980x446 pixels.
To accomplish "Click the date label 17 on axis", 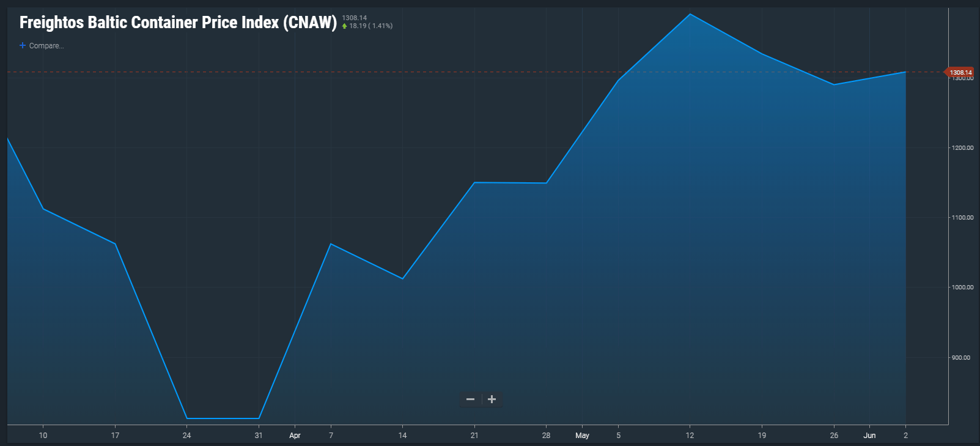I will pyautogui.click(x=115, y=436).
